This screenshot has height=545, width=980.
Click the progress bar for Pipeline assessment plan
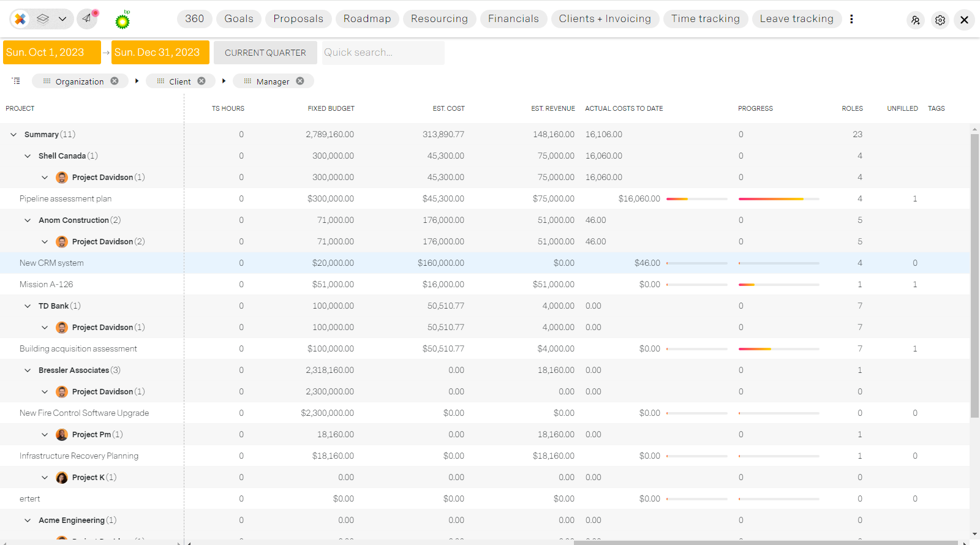tap(779, 199)
